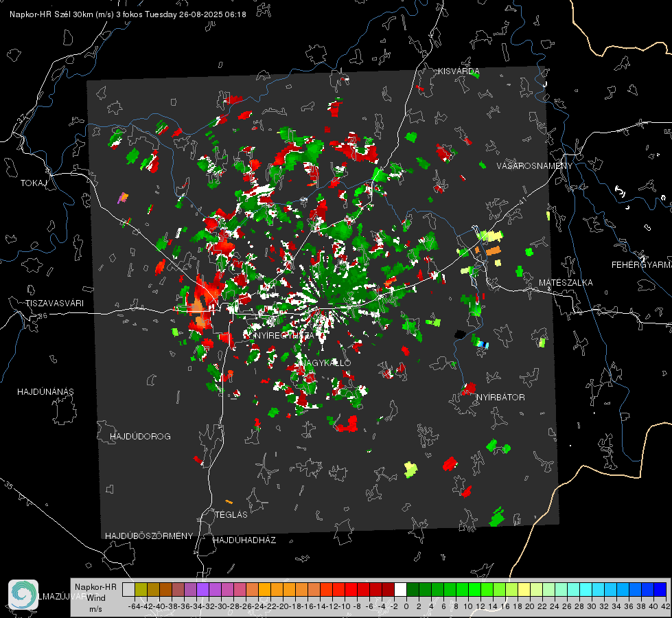Pick the bright green swatch between 10 and 12

click(474, 589)
